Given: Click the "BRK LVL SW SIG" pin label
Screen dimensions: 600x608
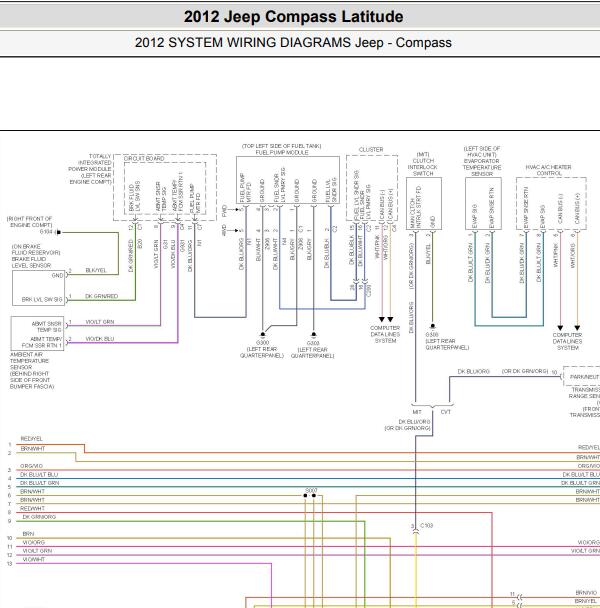Looking at the screenshot, I should coord(42,299).
